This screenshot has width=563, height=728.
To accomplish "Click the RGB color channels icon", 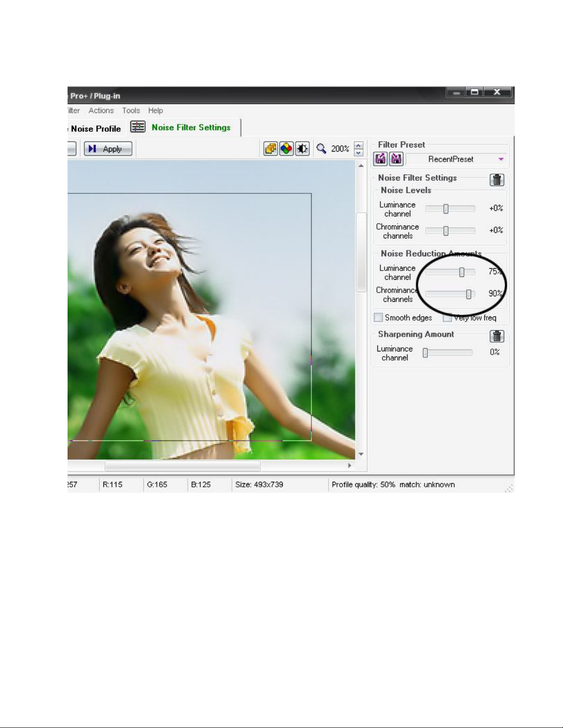I will pyautogui.click(x=286, y=149).
